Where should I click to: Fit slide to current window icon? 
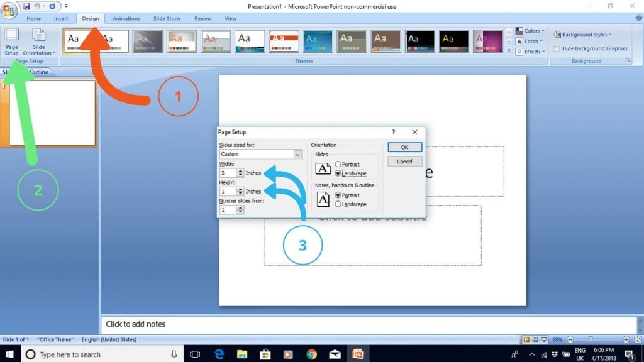(638, 340)
